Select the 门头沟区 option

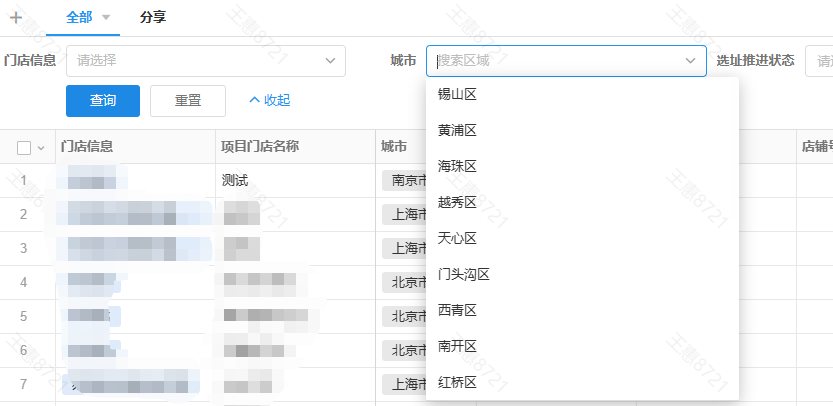464,274
